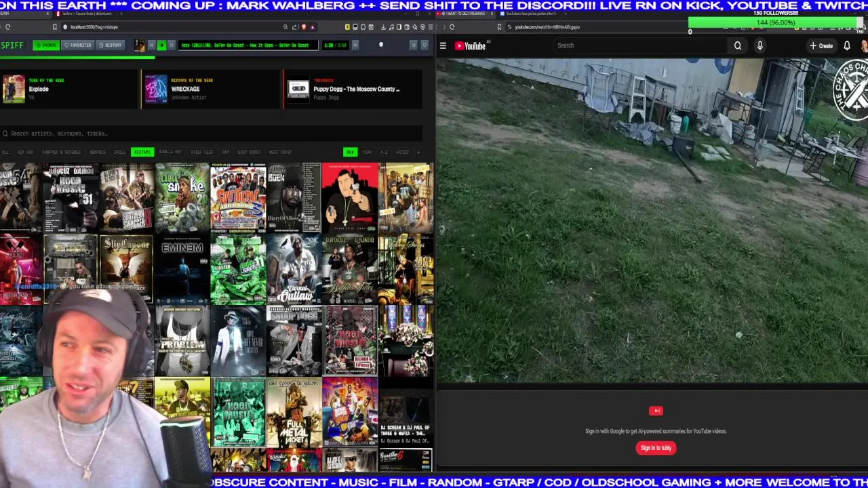Viewport: 868px width, 488px height.
Task: Go to YouTube home via logo
Action: [471, 45]
